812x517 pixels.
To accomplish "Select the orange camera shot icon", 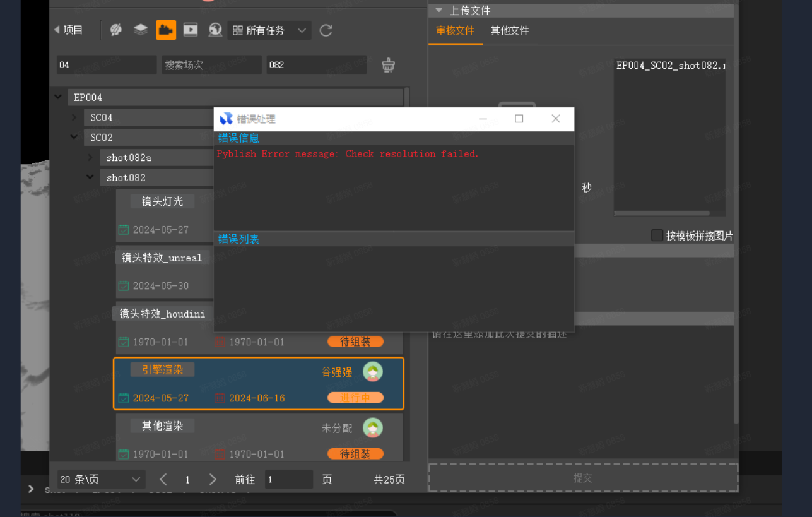I will pos(166,30).
